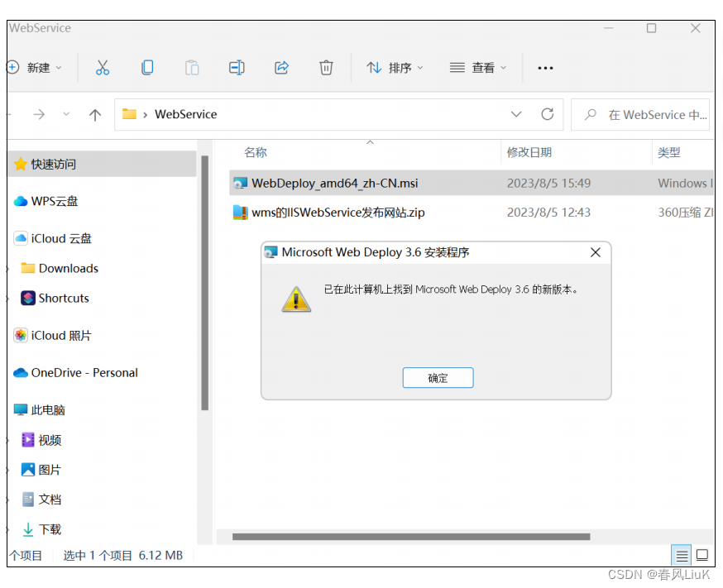Click the WebDeploy msi file icon
This screenshot has height=588, width=723.
point(240,184)
